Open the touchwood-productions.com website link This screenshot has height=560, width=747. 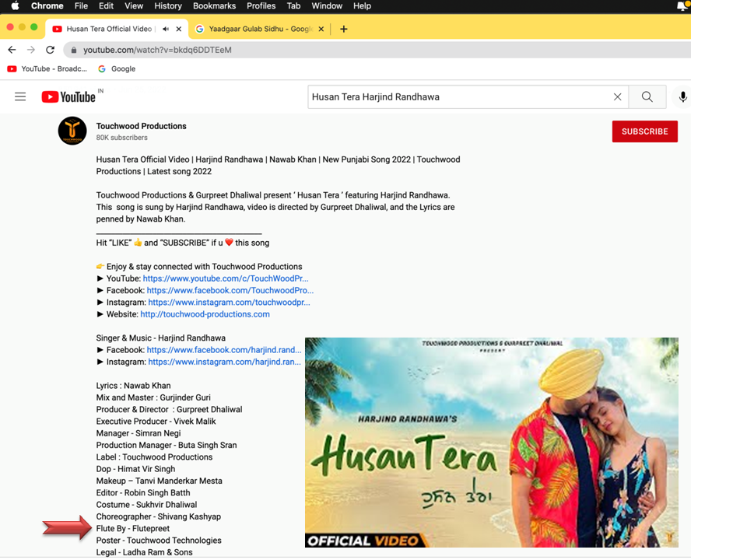205,314
